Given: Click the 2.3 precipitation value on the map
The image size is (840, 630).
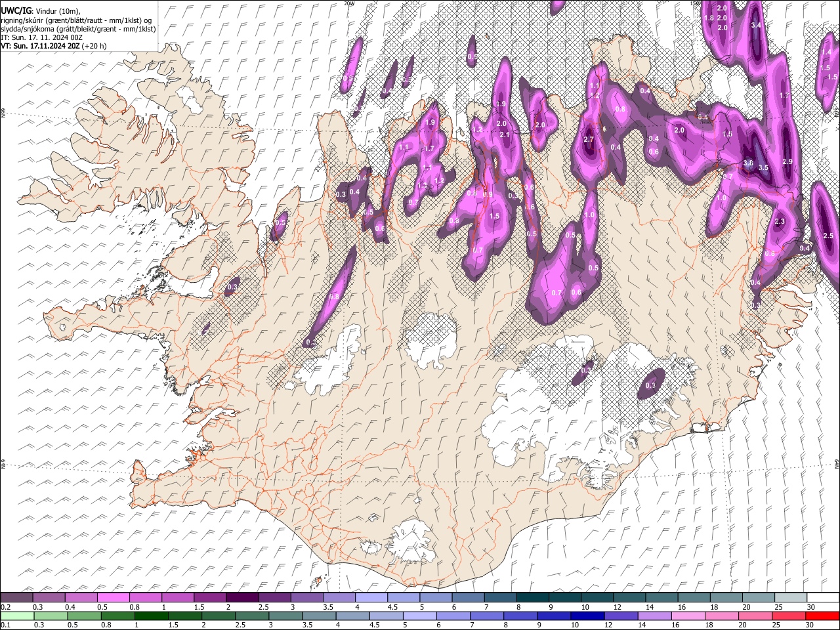Looking at the screenshot, I should point(780,222).
